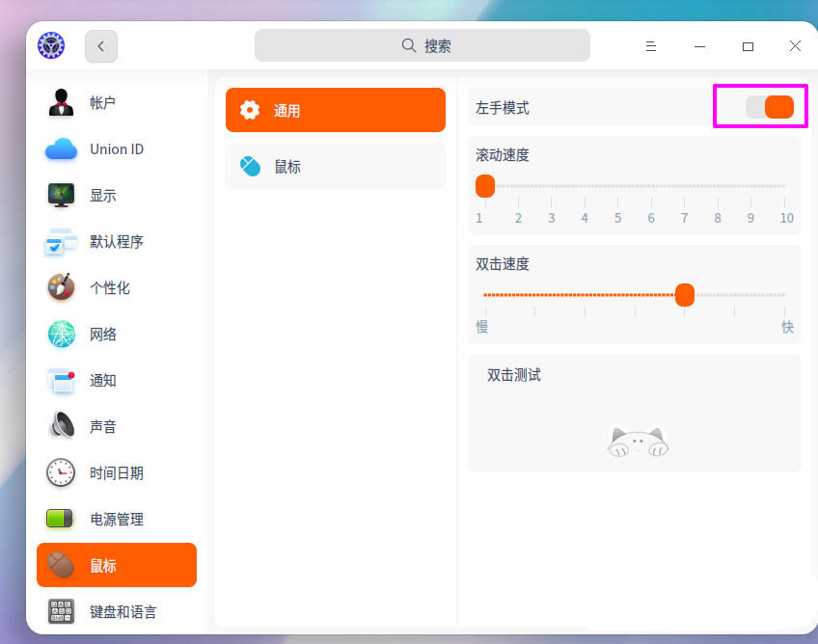Viewport: 818px width, 644px height.
Task: Select the 通用 (General) tab
Action: 335,110
